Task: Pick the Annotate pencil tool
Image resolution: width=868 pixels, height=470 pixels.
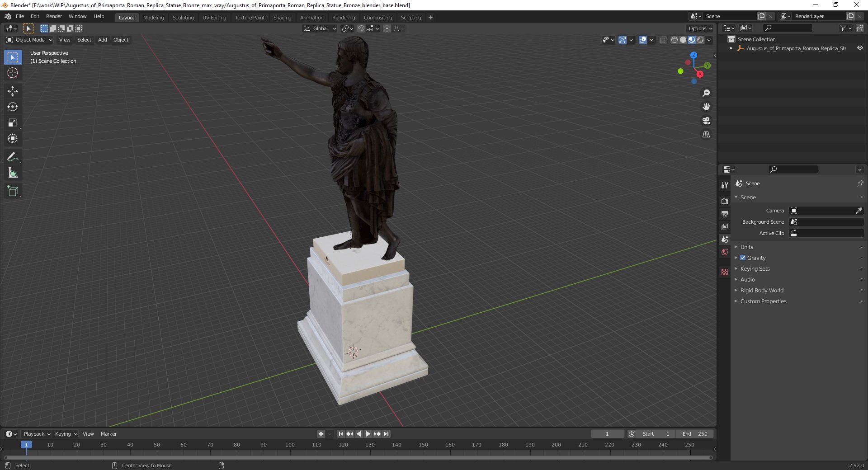Action: click(13, 157)
